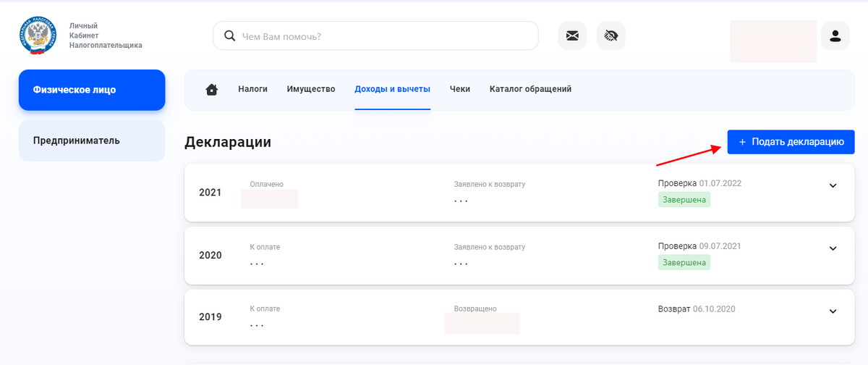Expand the 2021 declaration row chevron

pos(833,185)
